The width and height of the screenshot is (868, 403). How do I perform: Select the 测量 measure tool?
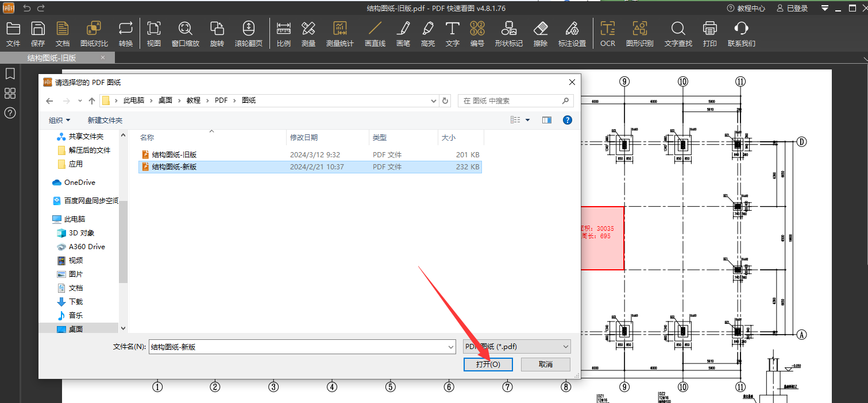[308, 33]
